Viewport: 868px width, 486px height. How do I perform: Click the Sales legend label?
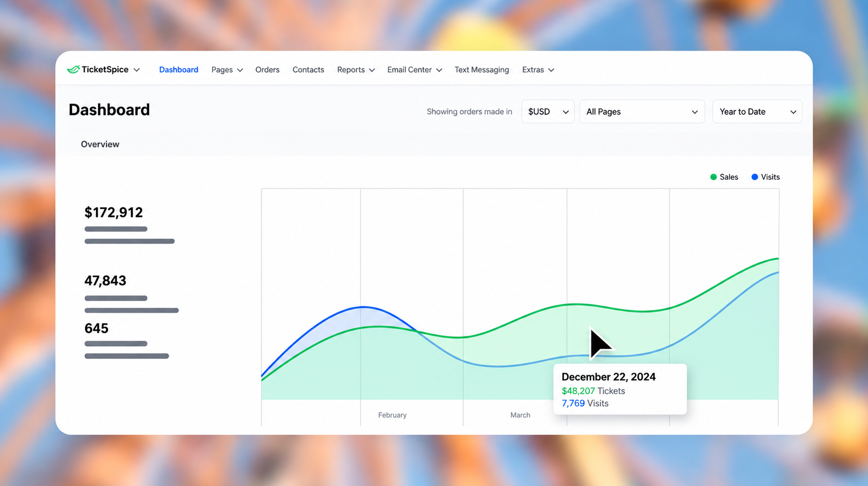coord(729,177)
